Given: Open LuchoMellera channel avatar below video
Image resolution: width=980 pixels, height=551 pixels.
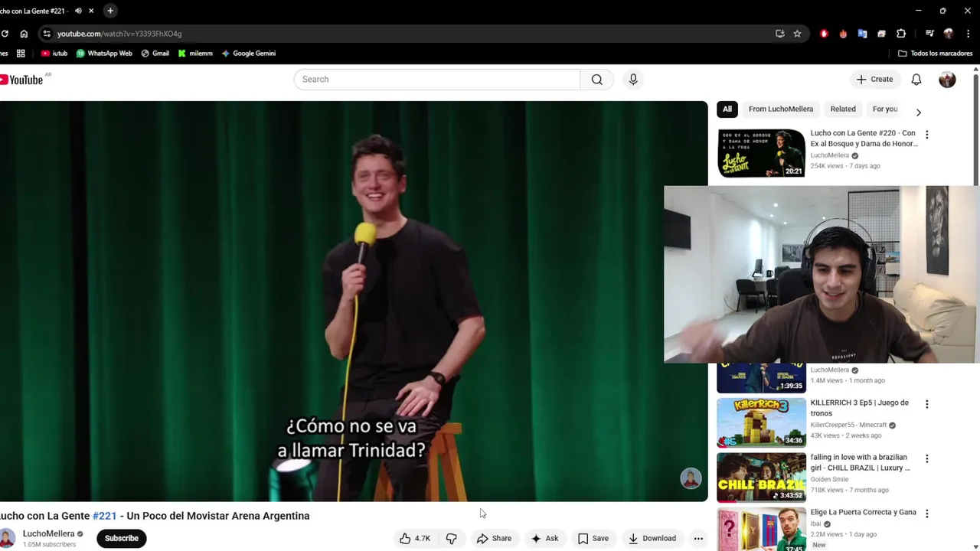Looking at the screenshot, I should (7, 538).
